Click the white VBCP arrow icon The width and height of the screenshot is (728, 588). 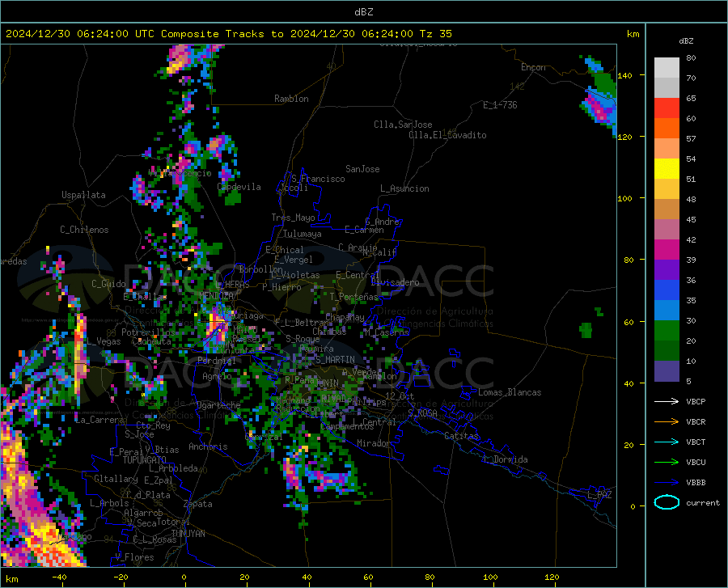pyautogui.click(x=667, y=401)
